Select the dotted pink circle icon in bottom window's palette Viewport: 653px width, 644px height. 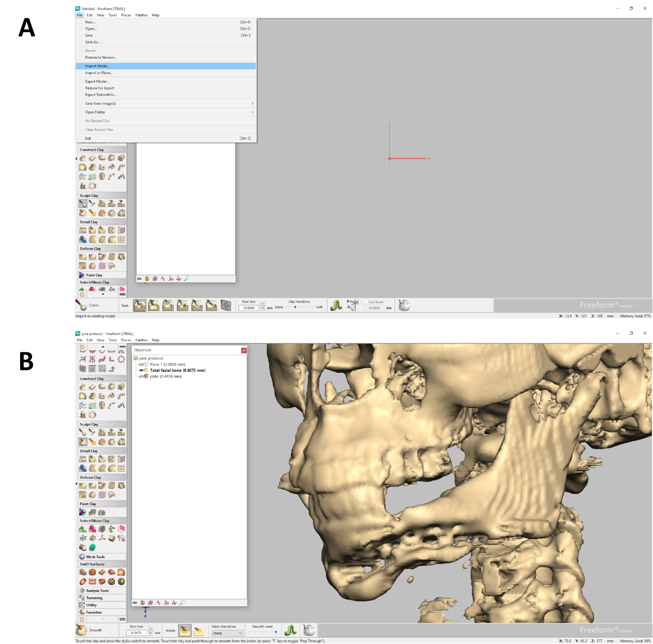pos(121,359)
